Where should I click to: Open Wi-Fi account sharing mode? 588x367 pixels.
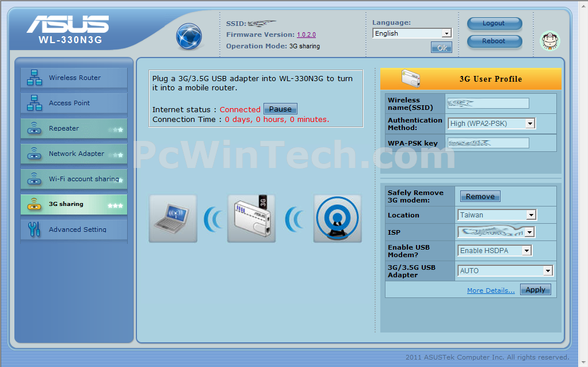pos(74,179)
